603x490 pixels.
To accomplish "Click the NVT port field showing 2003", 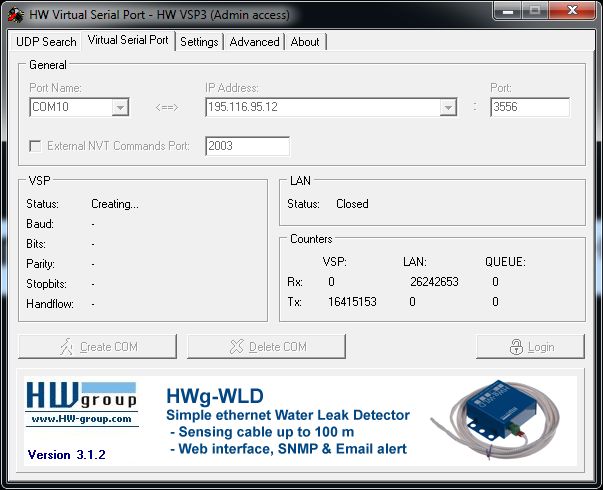I will click(x=246, y=146).
